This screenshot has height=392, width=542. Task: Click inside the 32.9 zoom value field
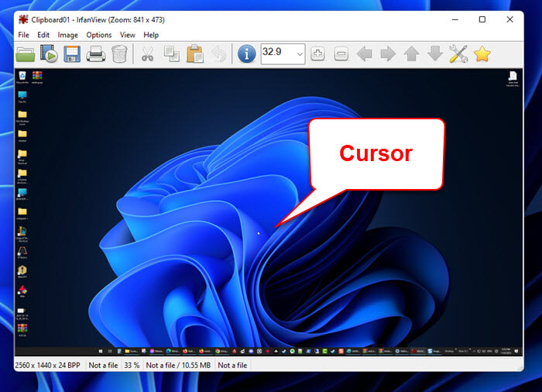(278, 53)
